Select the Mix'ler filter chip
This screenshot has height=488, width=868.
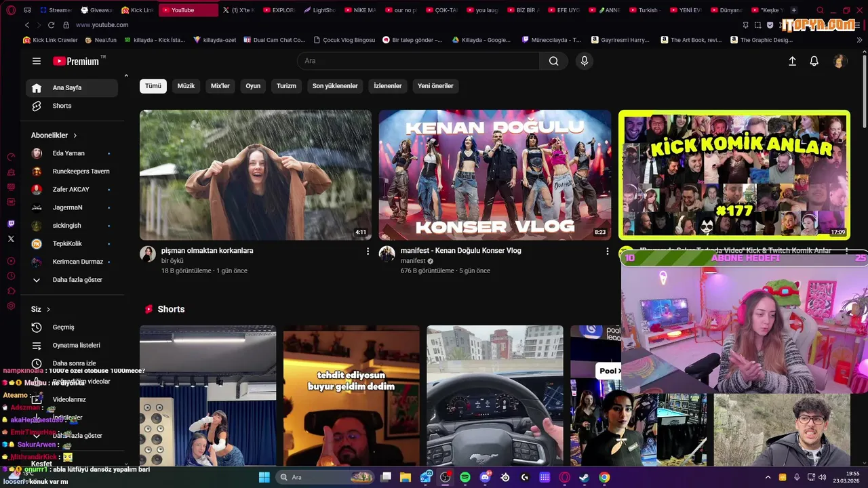220,86
